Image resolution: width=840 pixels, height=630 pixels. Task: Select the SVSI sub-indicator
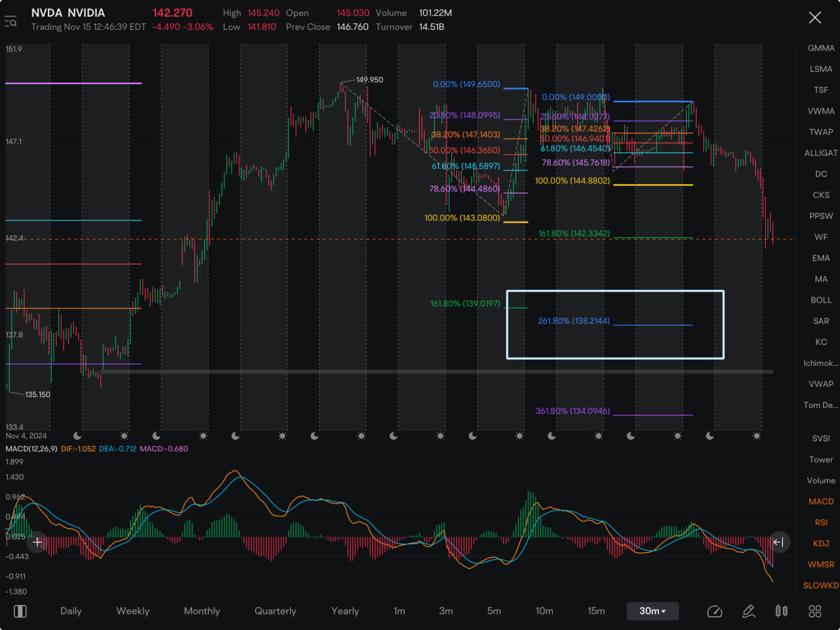821,438
